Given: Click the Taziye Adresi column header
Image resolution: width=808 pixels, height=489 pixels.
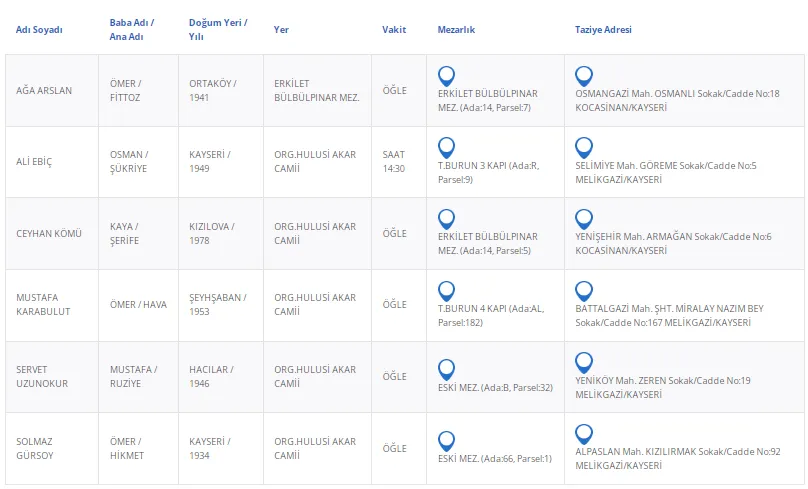Looking at the screenshot, I should click(603, 30).
